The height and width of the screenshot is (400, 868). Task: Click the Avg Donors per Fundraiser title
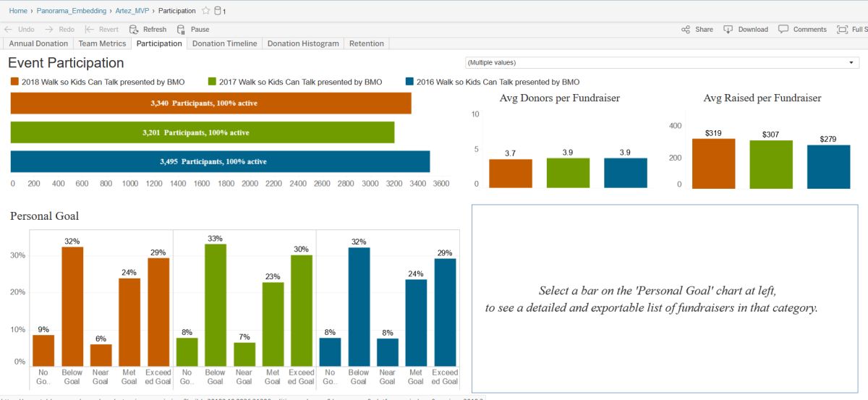coord(560,98)
